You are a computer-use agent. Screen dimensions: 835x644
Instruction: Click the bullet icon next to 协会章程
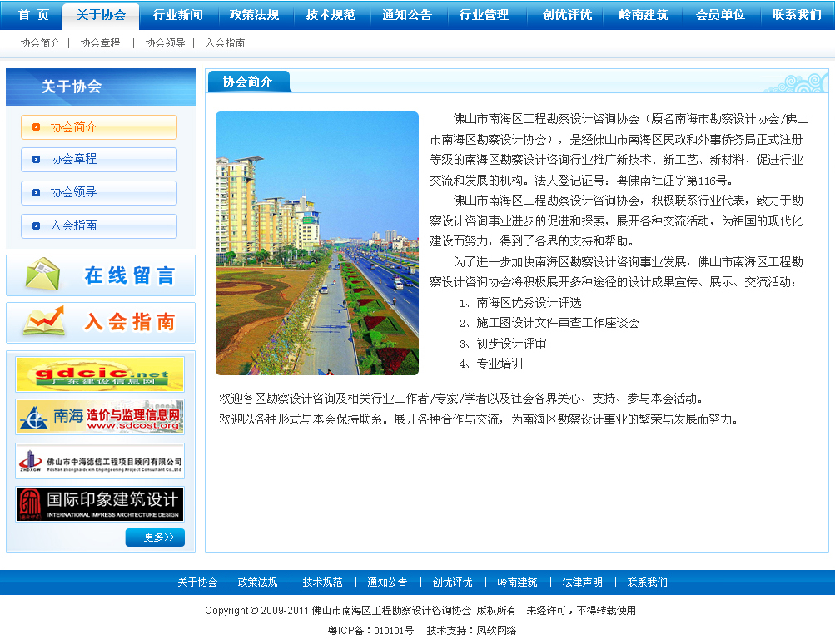(36, 160)
